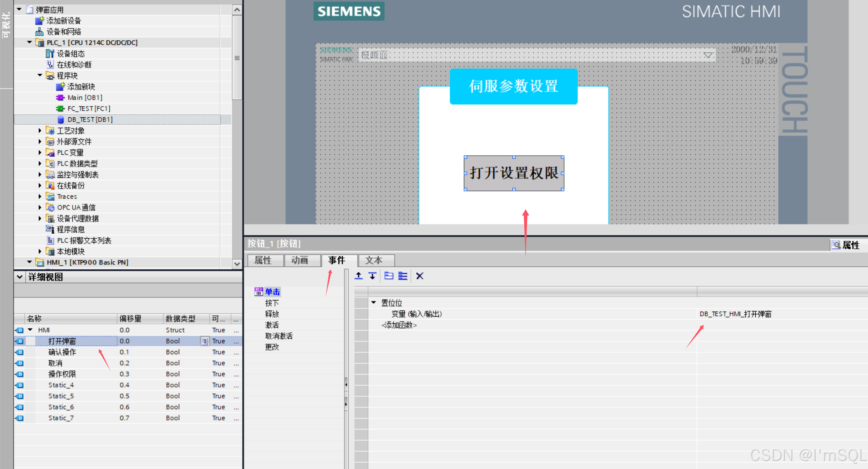Switch to the 动画 tab
The height and width of the screenshot is (469, 868).
[300, 260]
